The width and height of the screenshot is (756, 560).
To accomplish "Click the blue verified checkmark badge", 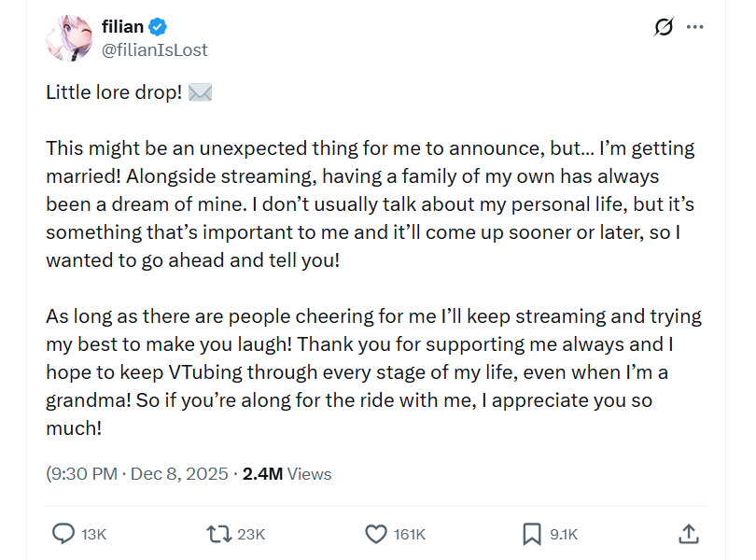I will click(x=160, y=28).
